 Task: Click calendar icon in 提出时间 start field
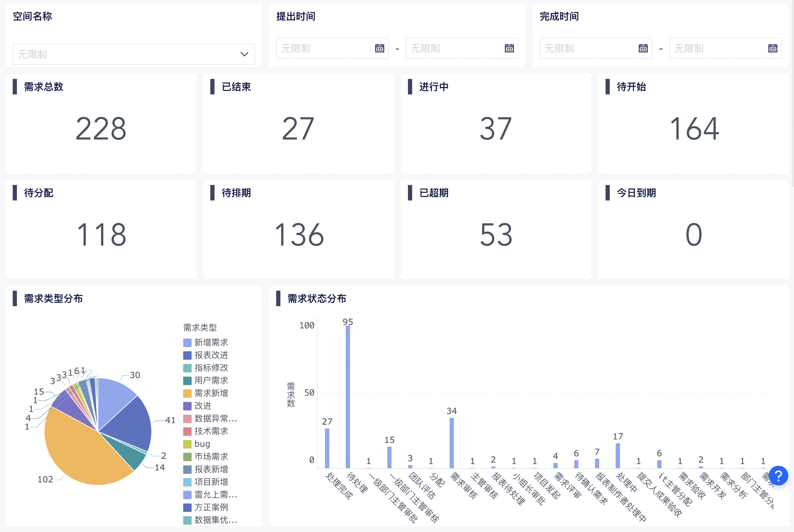[x=379, y=48]
